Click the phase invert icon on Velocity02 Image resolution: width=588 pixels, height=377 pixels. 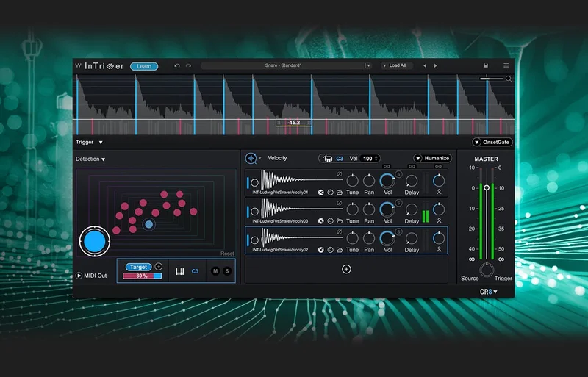click(339, 231)
